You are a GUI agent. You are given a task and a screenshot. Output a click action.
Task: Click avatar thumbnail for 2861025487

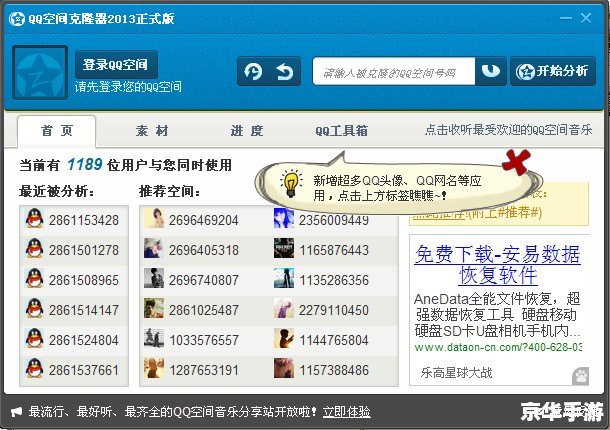click(x=154, y=308)
